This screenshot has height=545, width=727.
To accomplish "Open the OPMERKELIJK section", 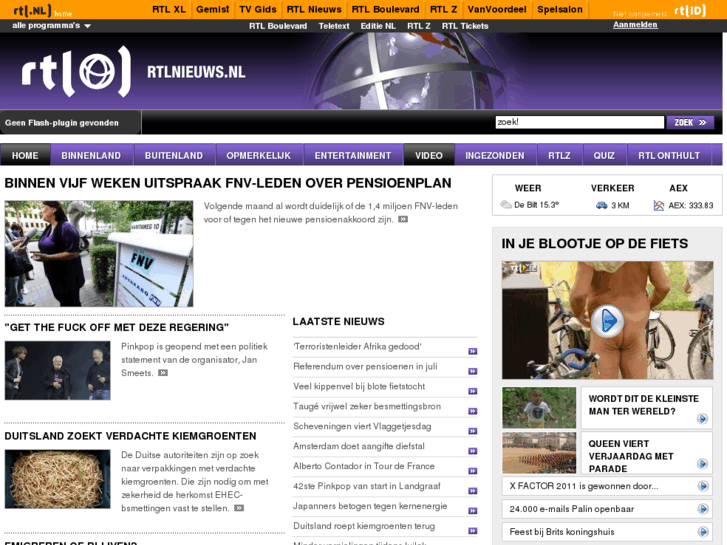I will (x=259, y=155).
